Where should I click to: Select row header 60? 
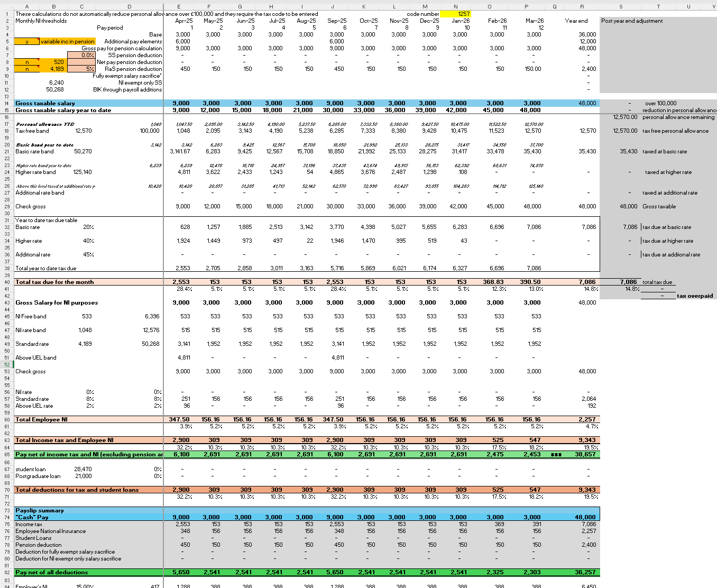coord(7,419)
